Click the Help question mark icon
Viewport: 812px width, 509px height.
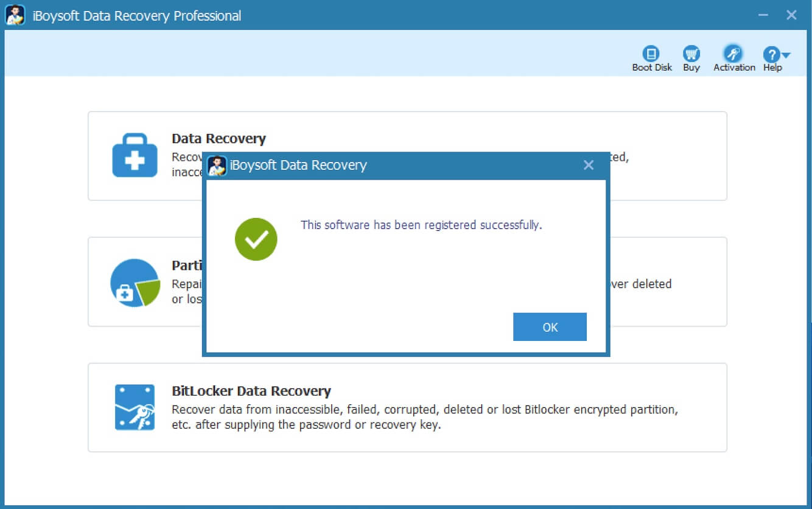[771, 54]
